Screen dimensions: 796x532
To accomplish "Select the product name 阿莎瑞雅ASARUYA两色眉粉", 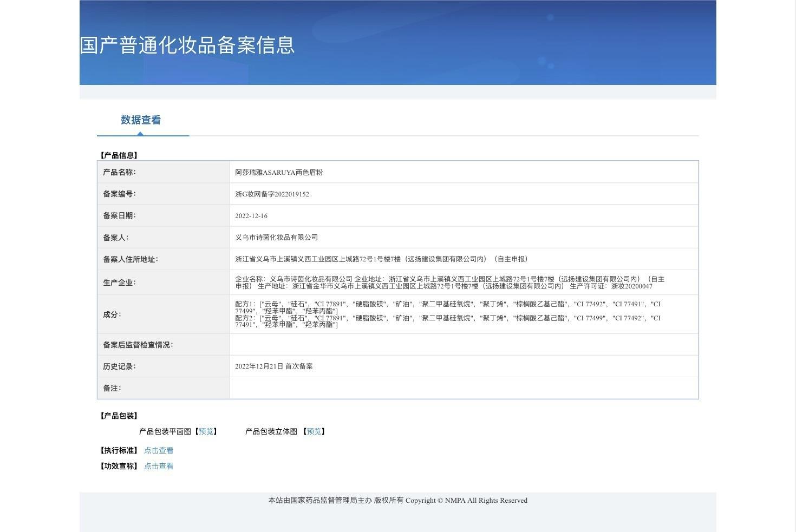I will coord(279,172).
